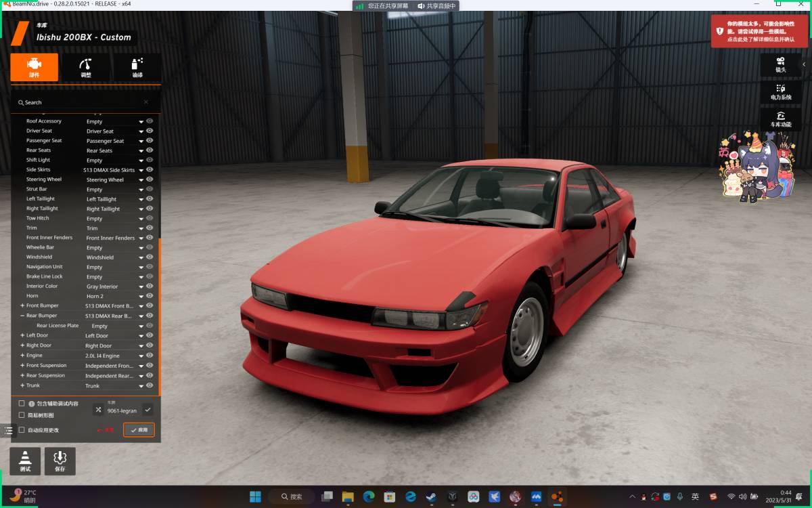Click the info icon beside 包含辅助调试内容
Viewport: 812px width, 508px height.
pos(31,404)
